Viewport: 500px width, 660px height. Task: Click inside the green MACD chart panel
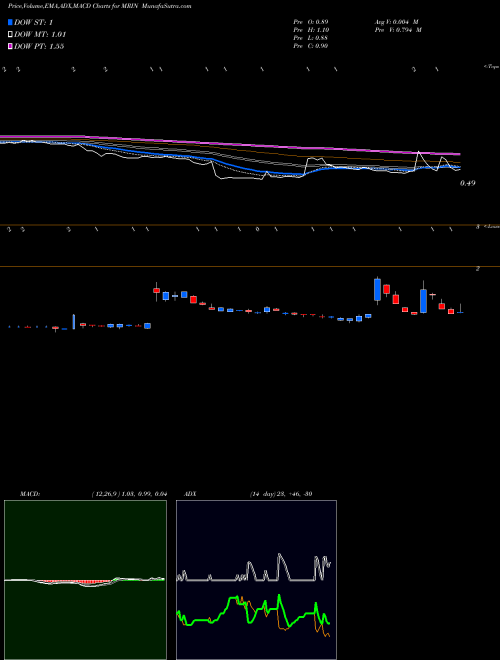click(85, 580)
